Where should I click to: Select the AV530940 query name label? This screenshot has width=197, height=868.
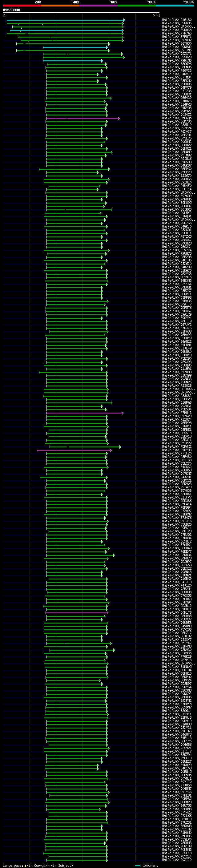11,10
